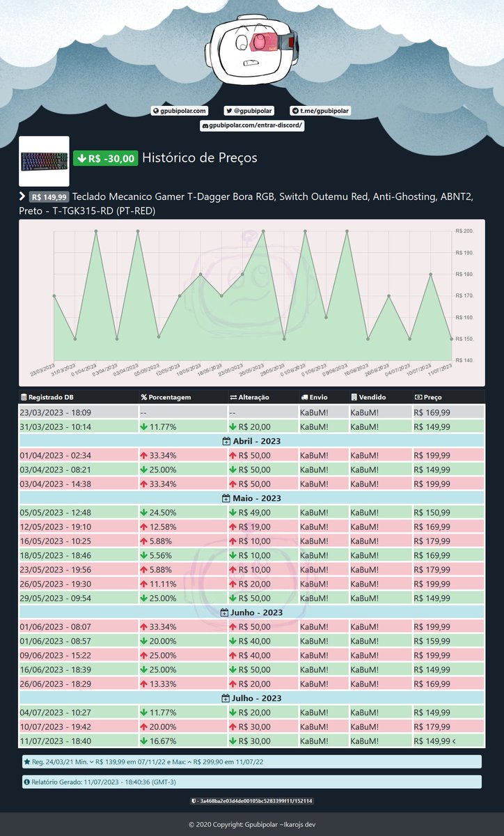Click the robot mascot logo at top

252,51
